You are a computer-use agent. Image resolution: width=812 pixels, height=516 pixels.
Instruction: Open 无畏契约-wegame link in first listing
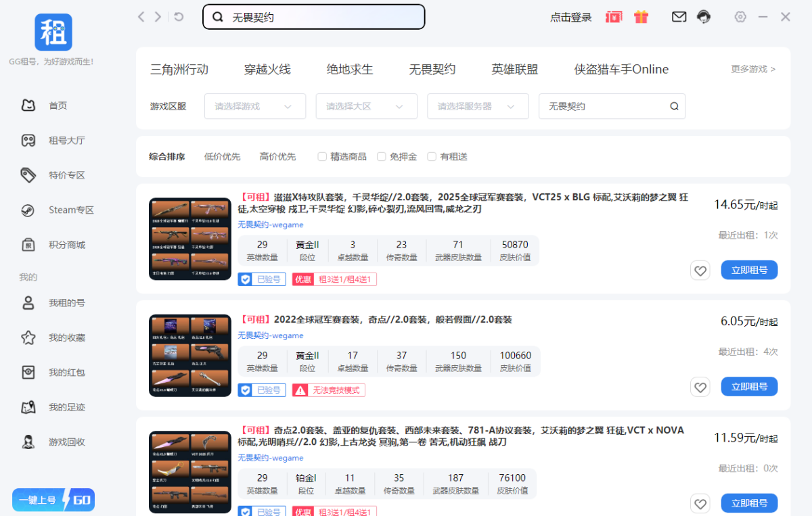271,225
